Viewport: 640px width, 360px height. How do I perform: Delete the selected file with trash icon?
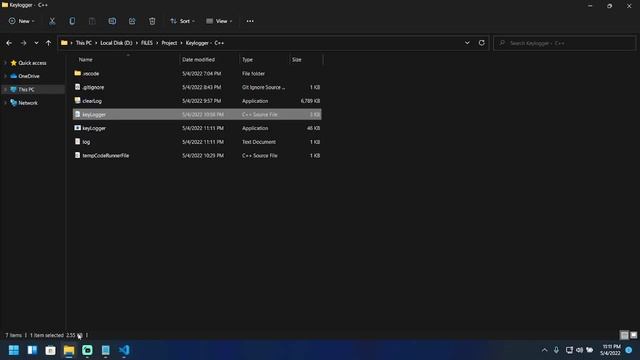pos(152,21)
